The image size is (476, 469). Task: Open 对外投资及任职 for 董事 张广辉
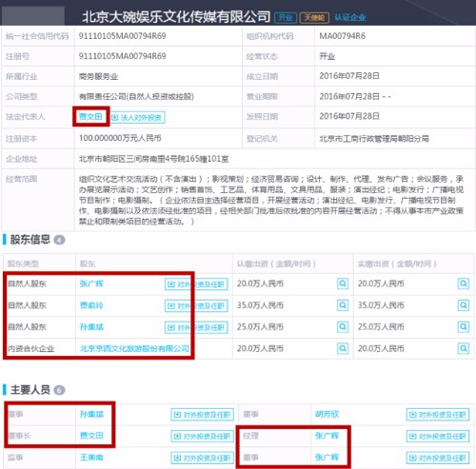(438, 458)
